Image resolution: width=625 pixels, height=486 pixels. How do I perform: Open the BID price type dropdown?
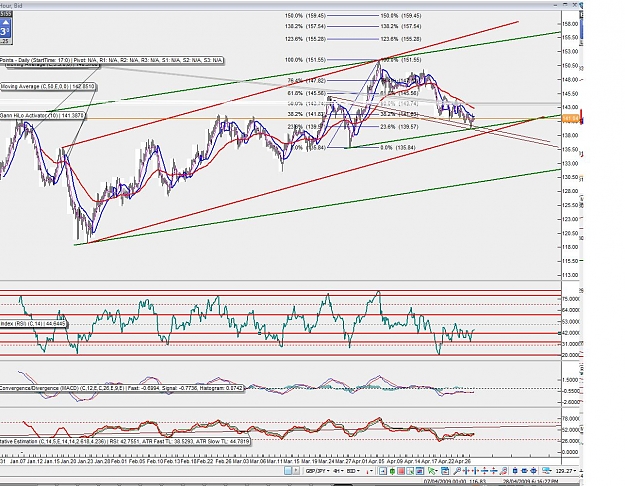(x=352, y=471)
